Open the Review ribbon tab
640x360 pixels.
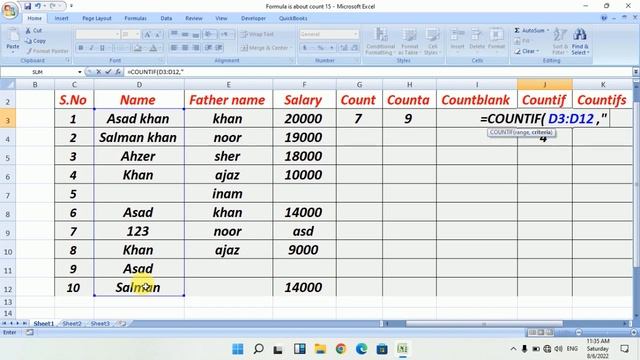coord(193,18)
